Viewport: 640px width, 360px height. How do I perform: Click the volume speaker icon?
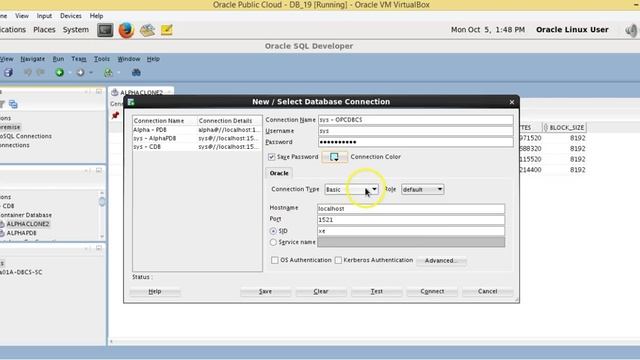point(631,30)
